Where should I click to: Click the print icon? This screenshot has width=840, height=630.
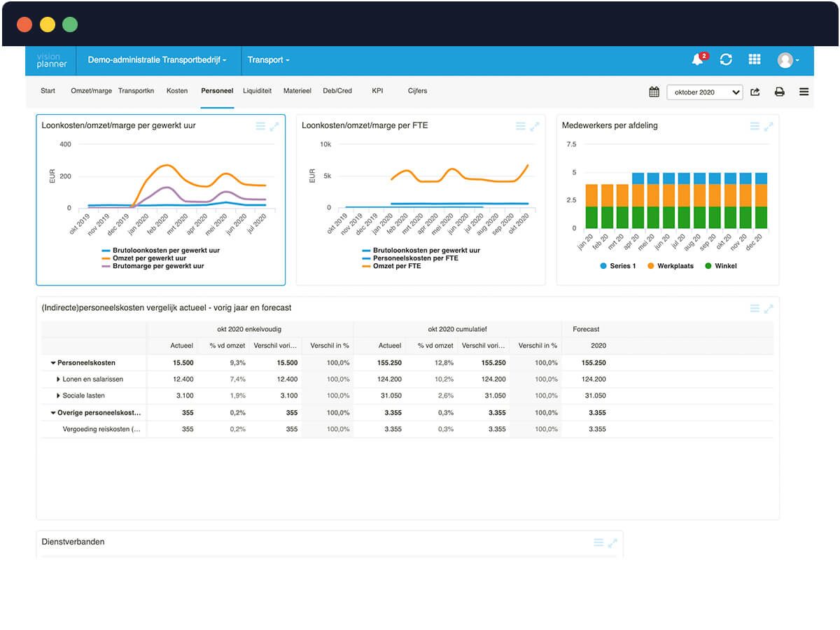[x=779, y=92]
